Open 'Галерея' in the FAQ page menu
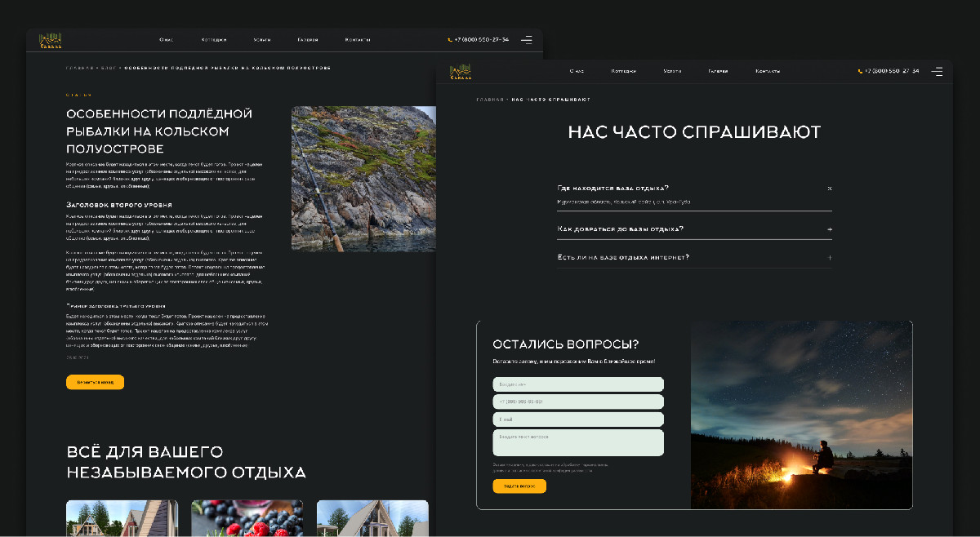The image size is (980, 537). click(718, 71)
